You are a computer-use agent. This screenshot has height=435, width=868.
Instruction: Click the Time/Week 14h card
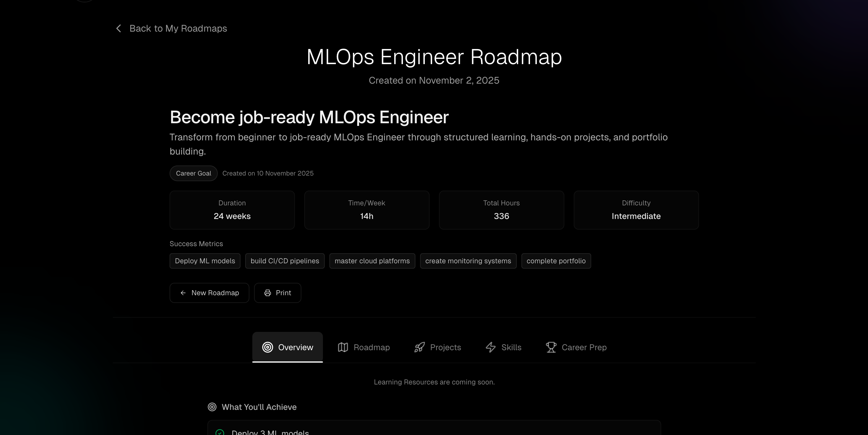[367, 210]
